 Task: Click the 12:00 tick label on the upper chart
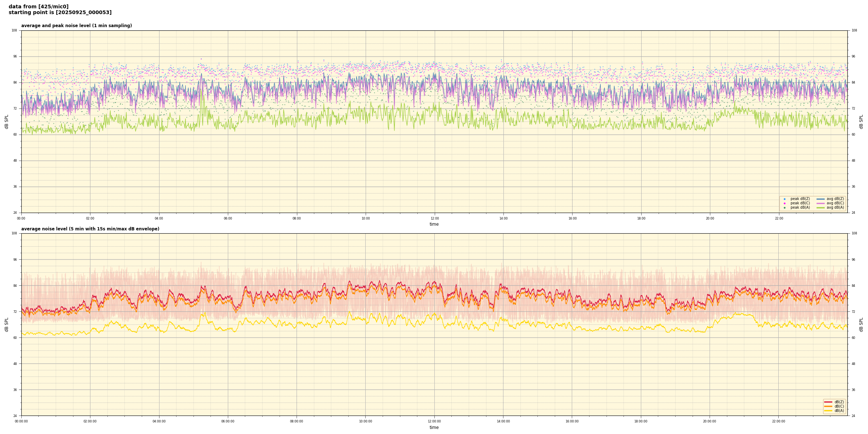(434, 218)
